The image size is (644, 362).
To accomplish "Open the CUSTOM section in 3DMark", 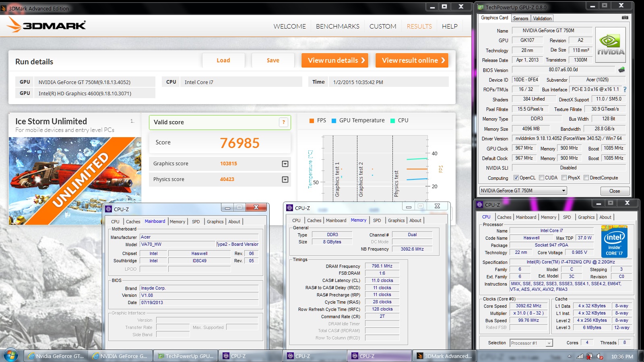I will 383,26.
